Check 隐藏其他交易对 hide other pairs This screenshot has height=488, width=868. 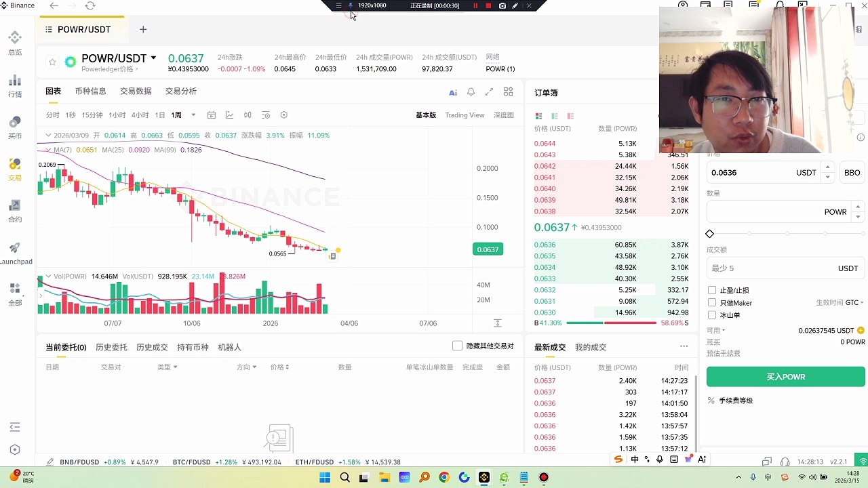(457, 346)
